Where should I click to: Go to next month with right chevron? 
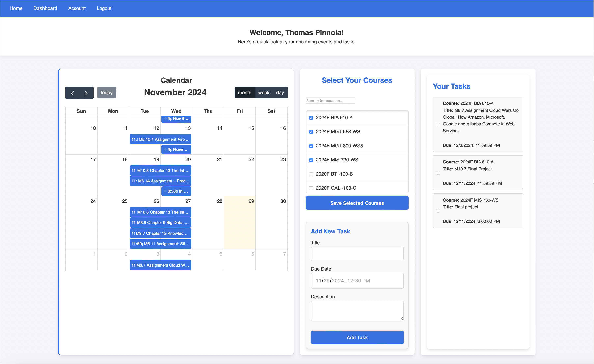(x=86, y=93)
